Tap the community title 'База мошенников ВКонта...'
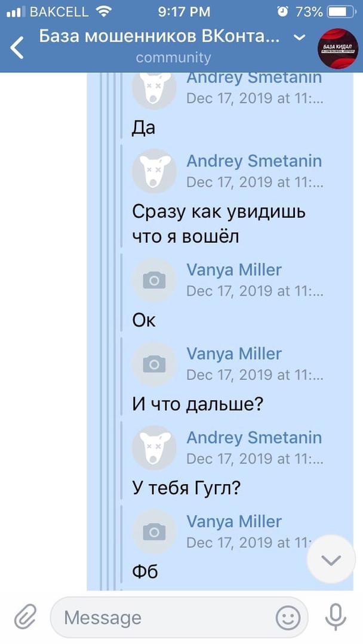This screenshot has height=644, width=363. (x=159, y=37)
